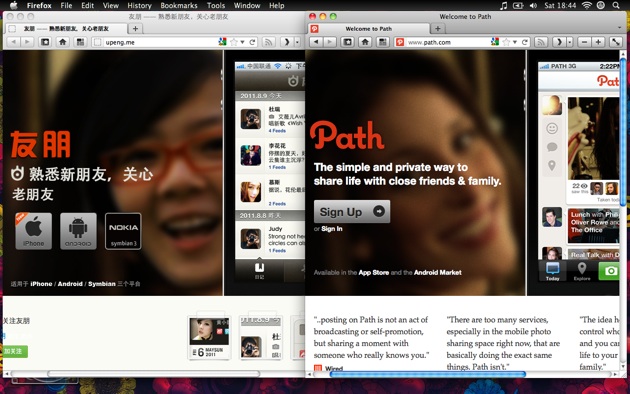Image resolution: width=630 pixels, height=394 pixels.
Task: Open bookmarks panel in upeng.me window
Action: click(x=45, y=42)
